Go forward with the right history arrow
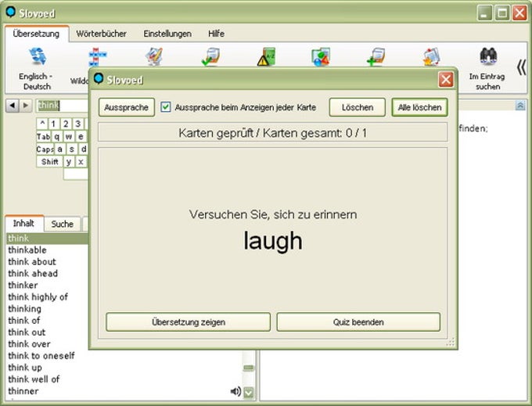Image resolution: width=532 pixels, height=406 pixels. (26, 106)
